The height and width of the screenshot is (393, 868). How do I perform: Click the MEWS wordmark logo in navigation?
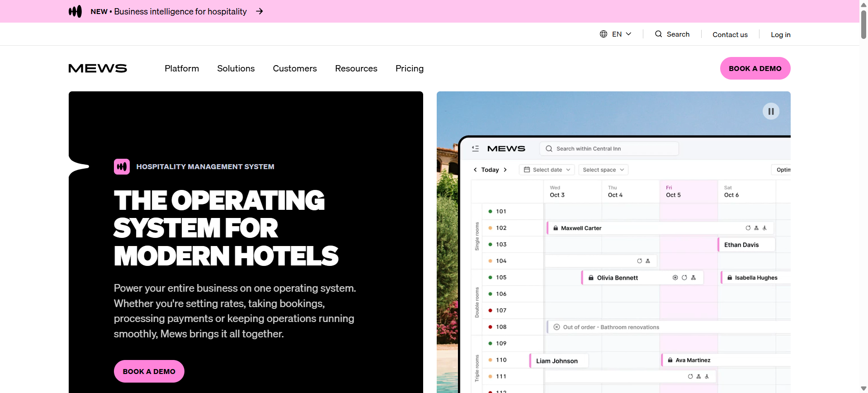coord(98,68)
